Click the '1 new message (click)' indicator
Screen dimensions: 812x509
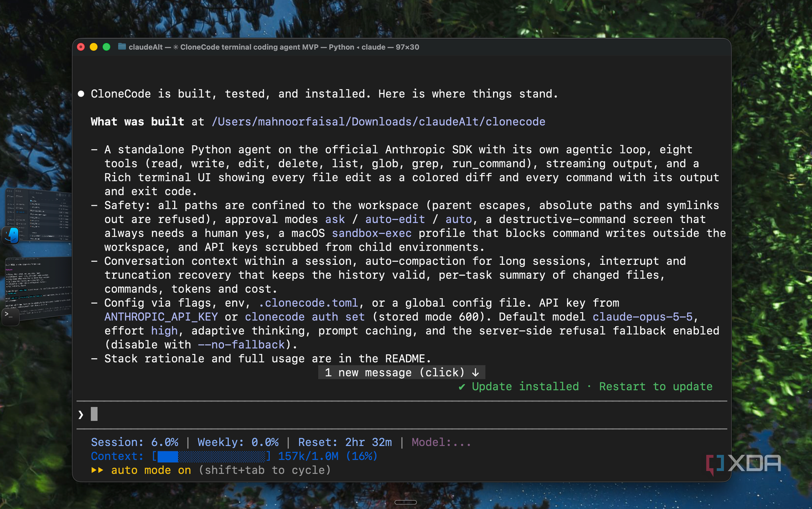click(402, 373)
